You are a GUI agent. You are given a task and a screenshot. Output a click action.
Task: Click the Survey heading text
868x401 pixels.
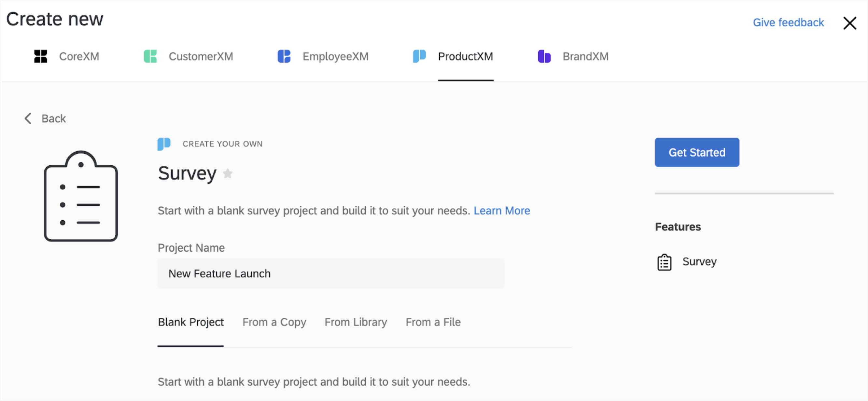coord(187,173)
